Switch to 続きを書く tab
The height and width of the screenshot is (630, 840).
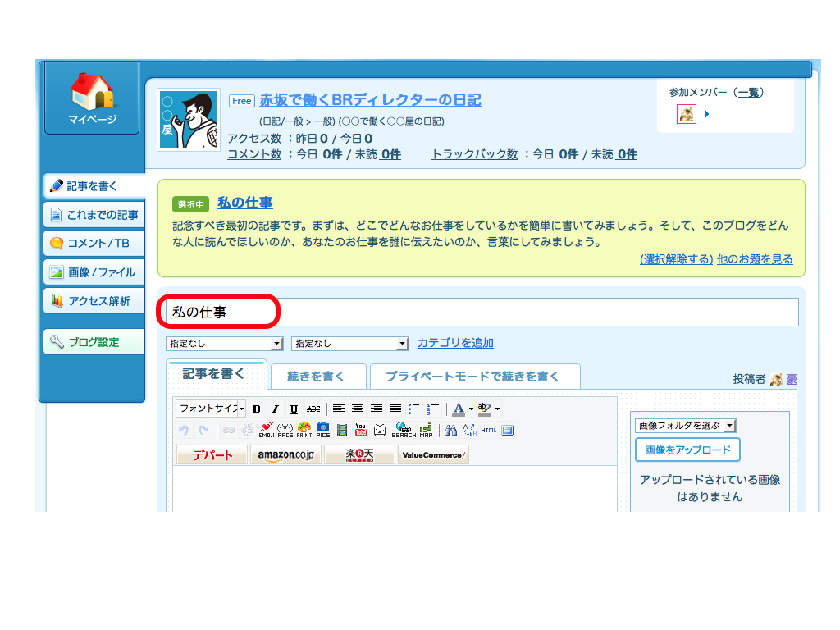pyautogui.click(x=318, y=376)
